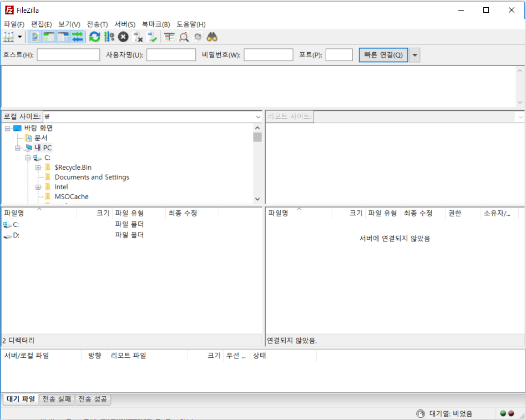Viewport: 526px width, 420px height.
Task: Search remote files with binoculars icon
Action: [212, 37]
